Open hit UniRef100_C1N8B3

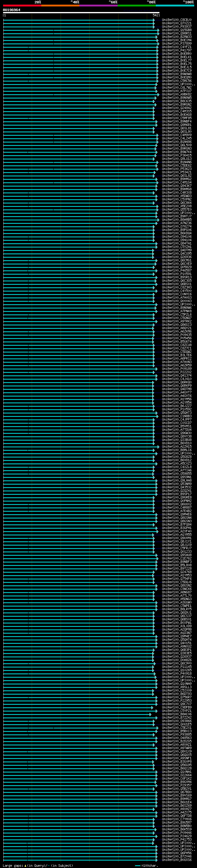coord(177,416)
